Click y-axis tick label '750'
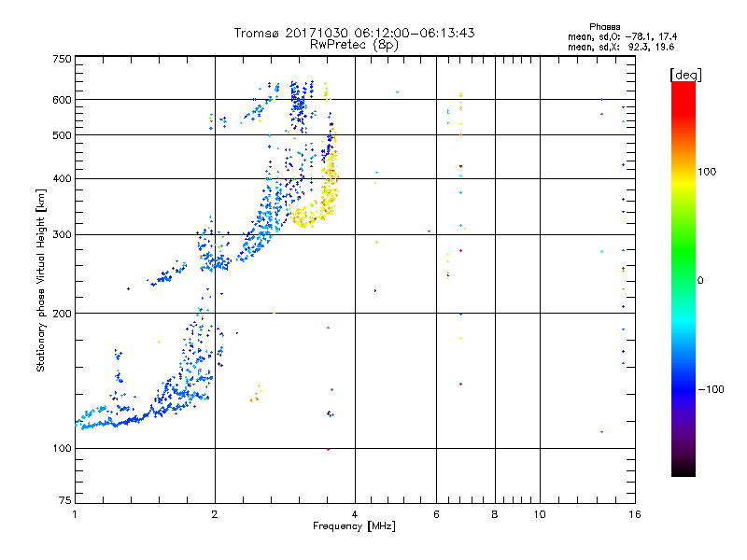Image resolution: width=747 pixels, height=560 pixels. tap(62, 59)
